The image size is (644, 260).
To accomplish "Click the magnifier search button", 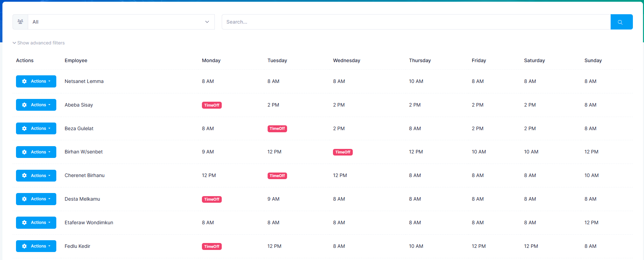I will coord(621,22).
